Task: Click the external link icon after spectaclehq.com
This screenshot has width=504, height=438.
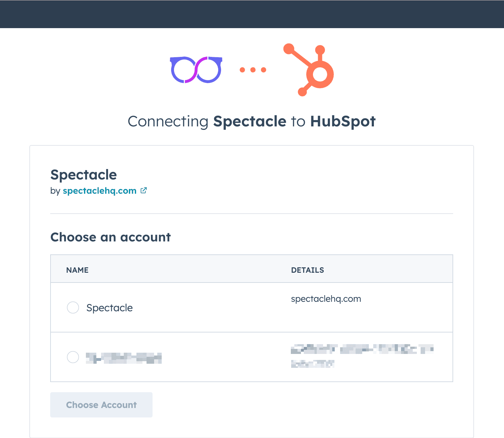Action: click(144, 191)
